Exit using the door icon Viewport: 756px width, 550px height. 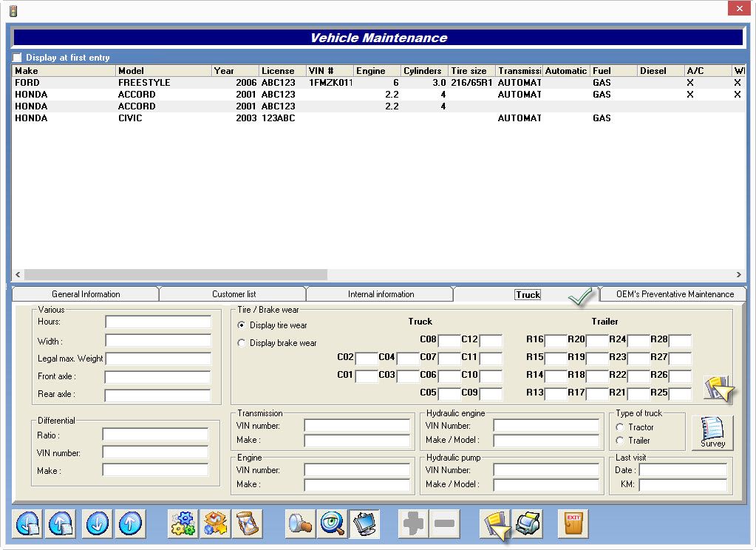[573, 523]
